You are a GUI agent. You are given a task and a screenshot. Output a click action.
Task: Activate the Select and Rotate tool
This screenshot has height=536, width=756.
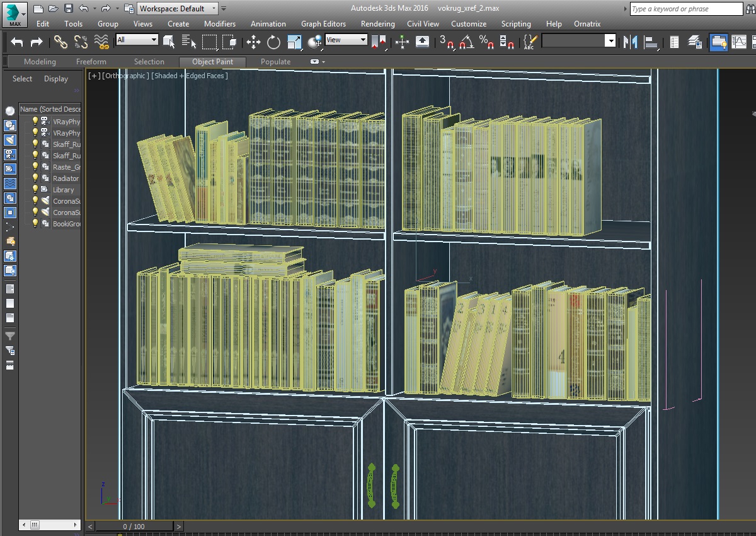(273, 42)
